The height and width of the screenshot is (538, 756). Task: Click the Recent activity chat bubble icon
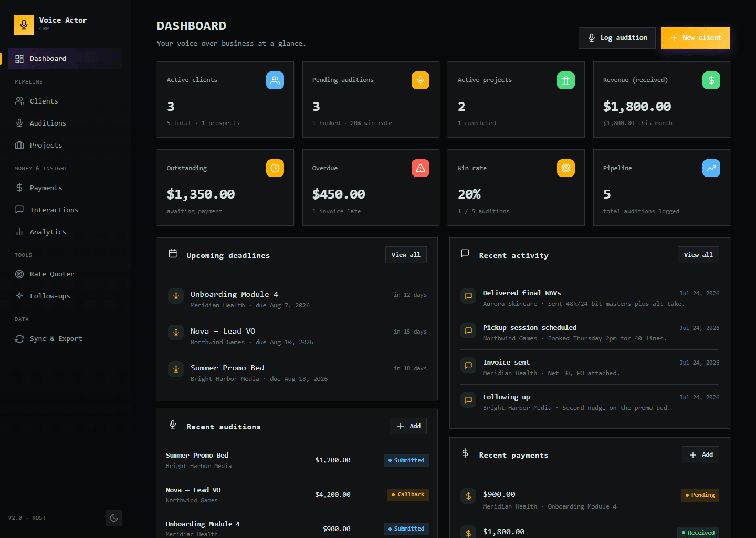click(465, 253)
